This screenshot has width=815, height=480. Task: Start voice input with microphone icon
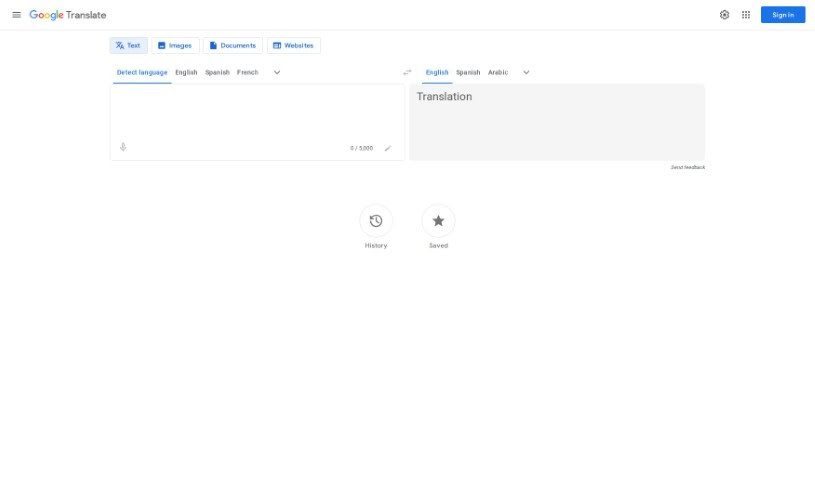tap(123, 148)
